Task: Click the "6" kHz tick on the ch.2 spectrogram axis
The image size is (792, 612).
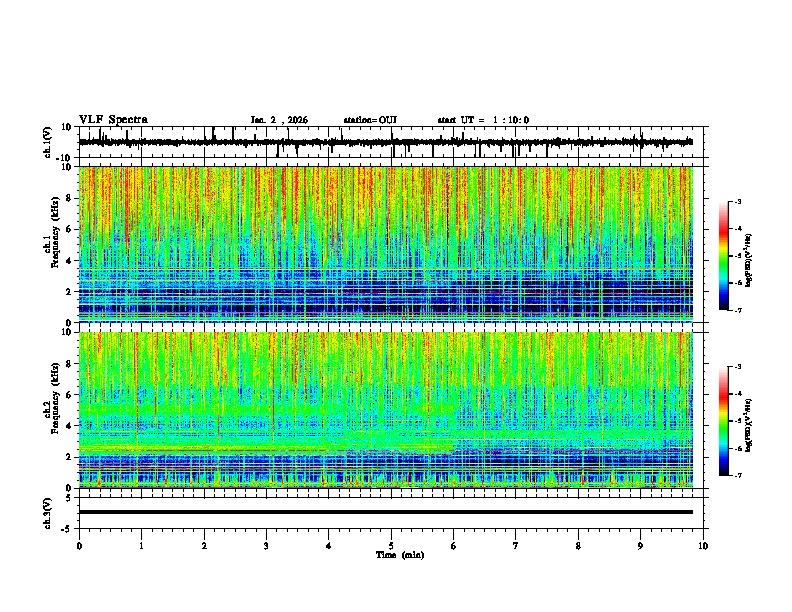Action: coord(70,394)
